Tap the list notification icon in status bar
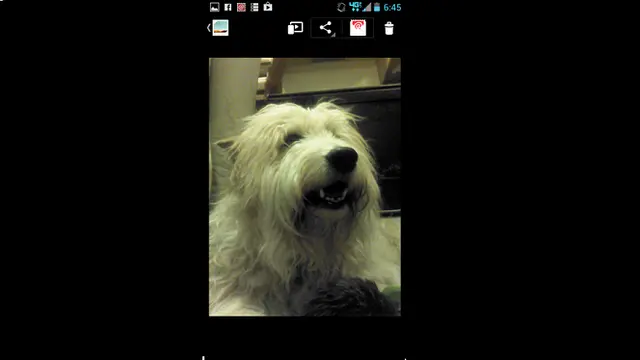Viewport: 640px width, 360px height. pos(254,7)
